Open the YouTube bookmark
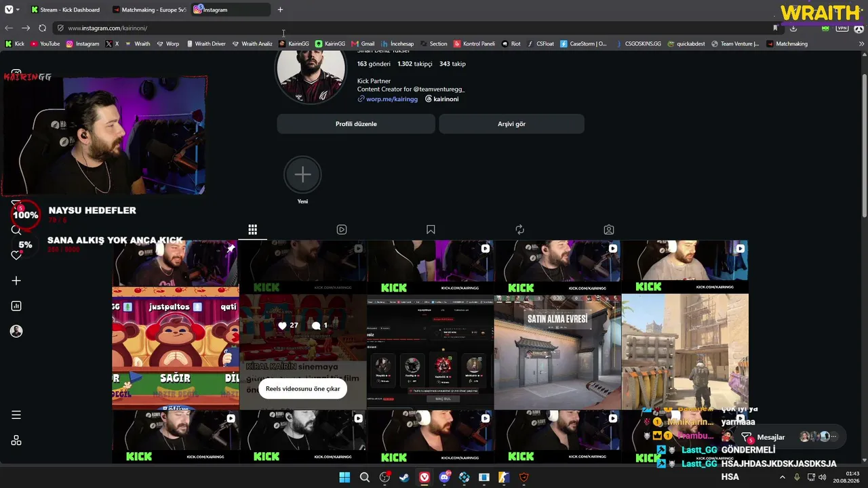The width and height of the screenshot is (868, 488). click(x=45, y=43)
